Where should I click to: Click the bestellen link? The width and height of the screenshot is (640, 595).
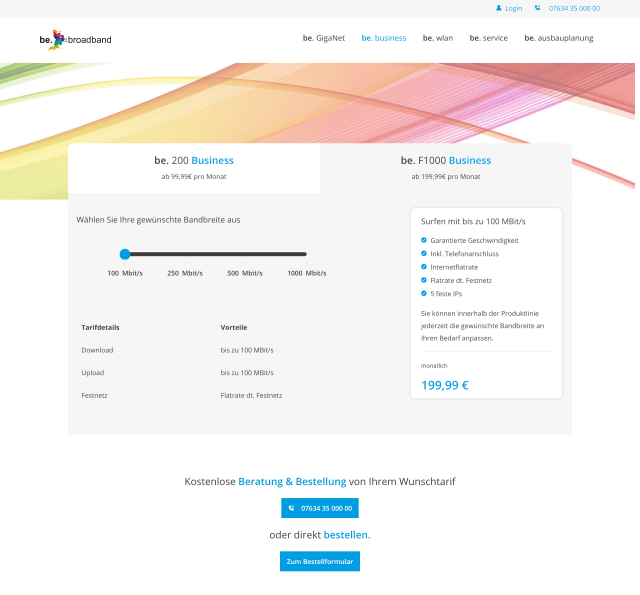(347, 535)
